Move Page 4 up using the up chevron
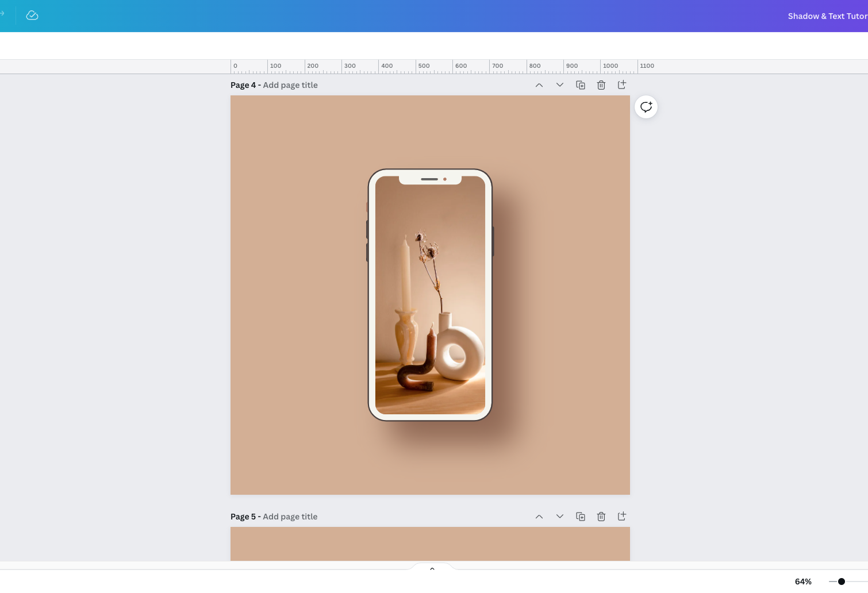 click(539, 84)
